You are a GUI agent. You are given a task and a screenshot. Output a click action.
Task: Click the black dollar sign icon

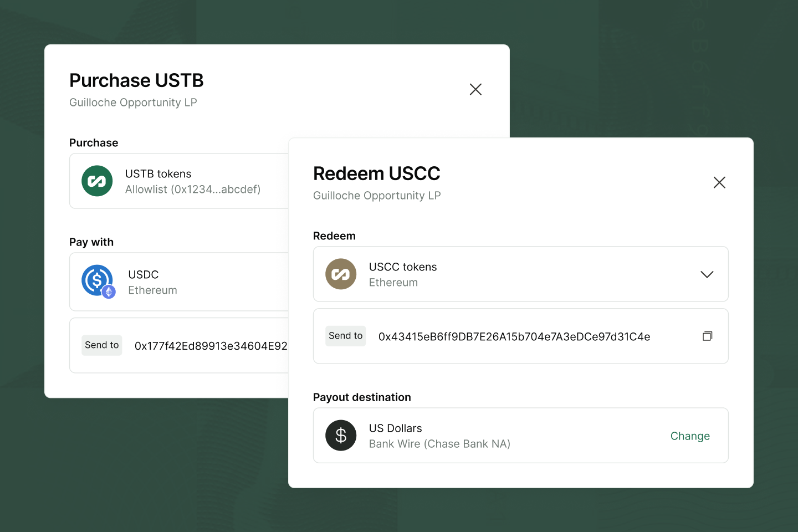click(x=341, y=436)
